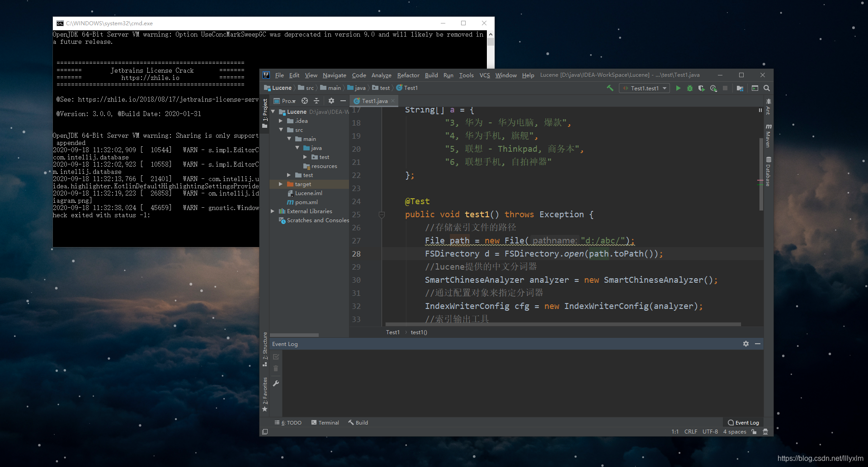Viewport: 868px width, 467px height.
Task: Open the Refactor menu
Action: point(408,75)
